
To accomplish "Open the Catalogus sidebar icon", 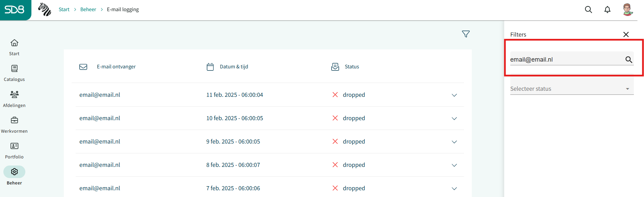I will (14, 69).
